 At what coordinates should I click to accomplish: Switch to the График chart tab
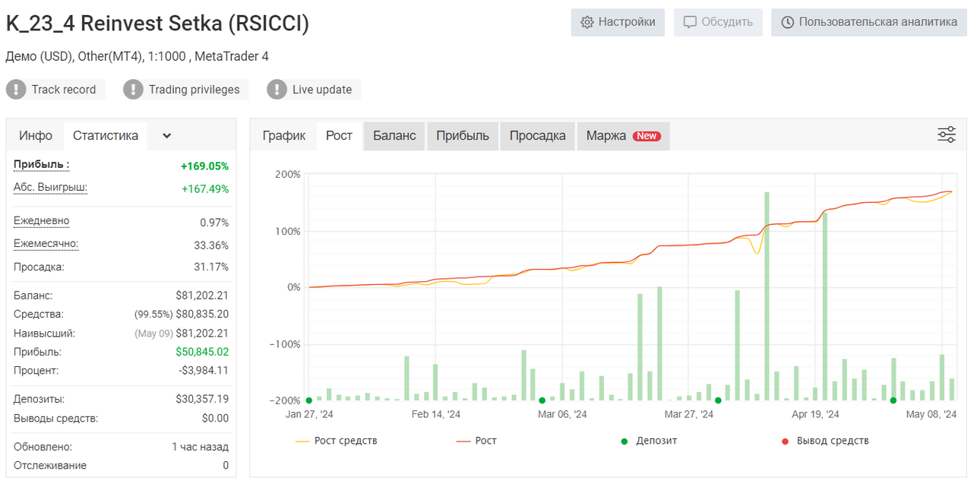coord(284,135)
